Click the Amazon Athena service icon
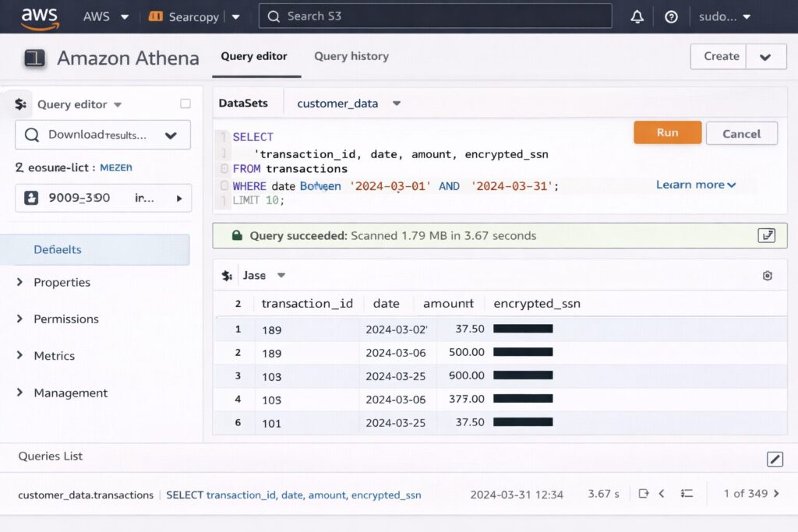 pyautogui.click(x=35, y=58)
